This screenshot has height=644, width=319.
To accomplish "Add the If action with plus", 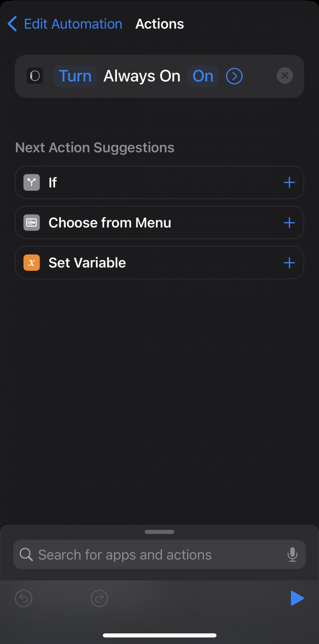I will (x=289, y=183).
